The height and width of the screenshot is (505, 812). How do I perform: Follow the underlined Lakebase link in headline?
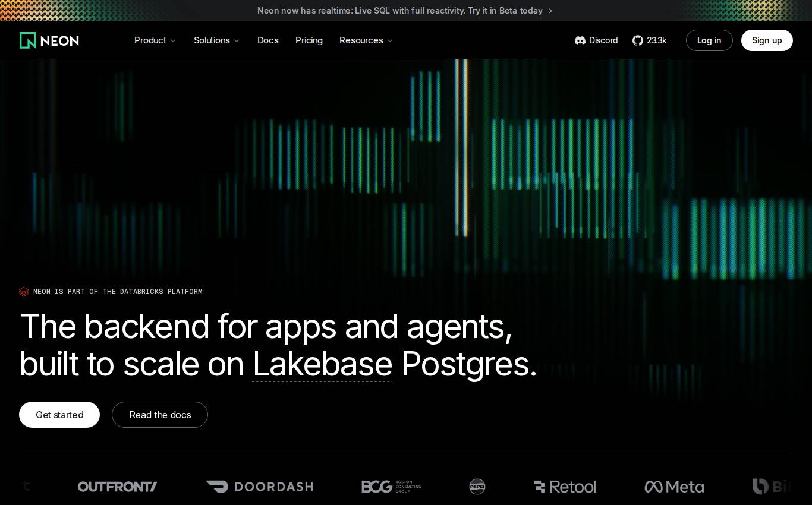tap(322, 364)
